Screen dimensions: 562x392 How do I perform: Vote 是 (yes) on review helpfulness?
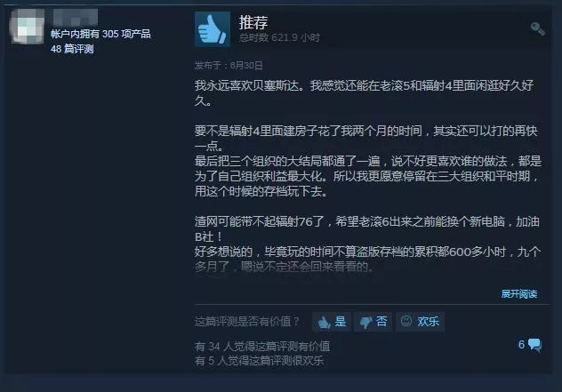click(332, 322)
